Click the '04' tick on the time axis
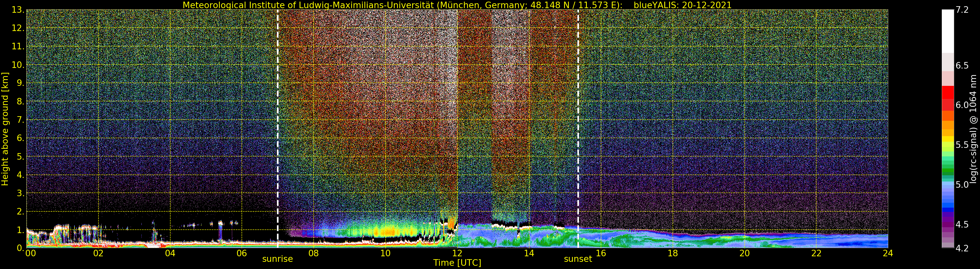The width and height of the screenshot is (980, 269). [x=170, y=253]
